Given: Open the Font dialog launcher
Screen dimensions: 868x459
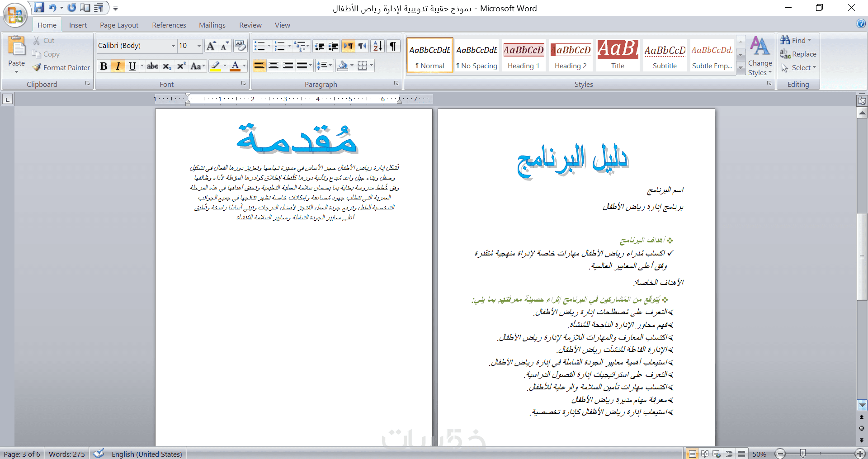Looking at the screenshot, I should click(x=243, y=84).
